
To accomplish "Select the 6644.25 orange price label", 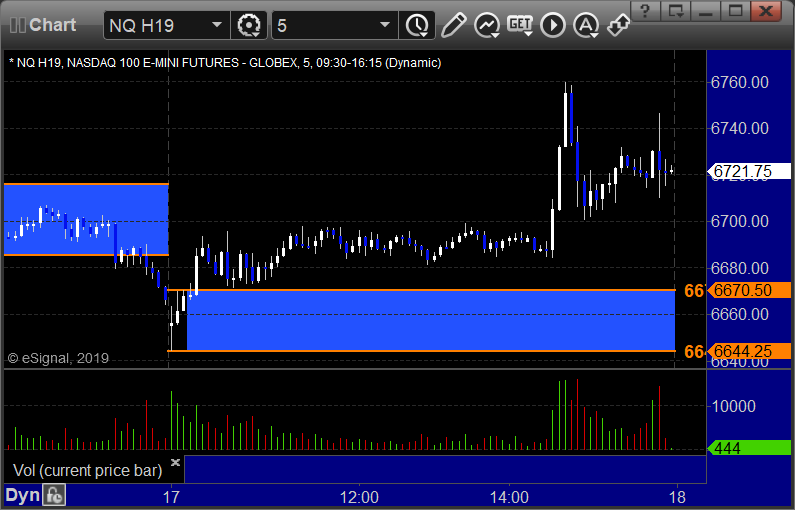I will [x=749, y=351].
